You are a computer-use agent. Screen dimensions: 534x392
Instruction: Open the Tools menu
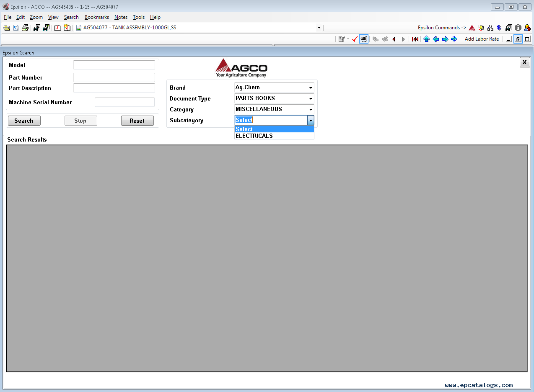139,17
